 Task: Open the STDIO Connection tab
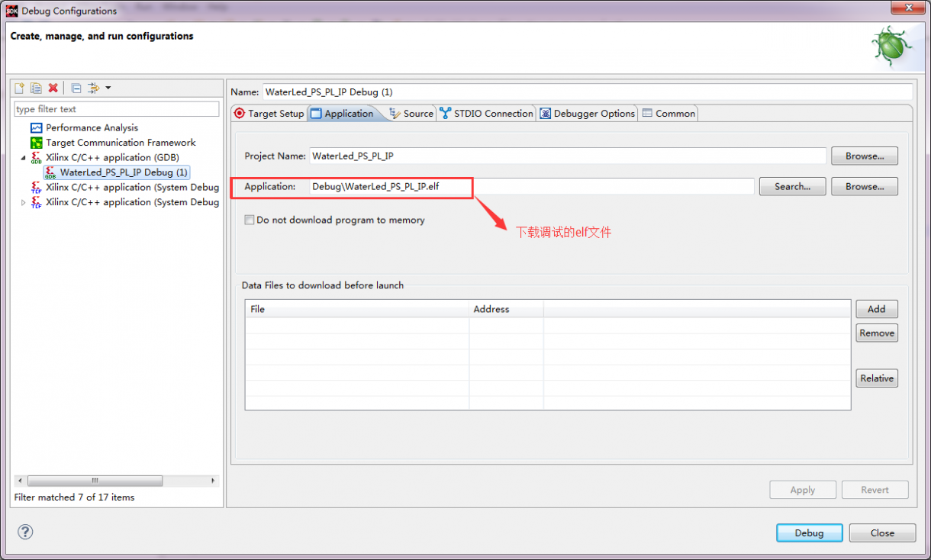tap(486, 113)
